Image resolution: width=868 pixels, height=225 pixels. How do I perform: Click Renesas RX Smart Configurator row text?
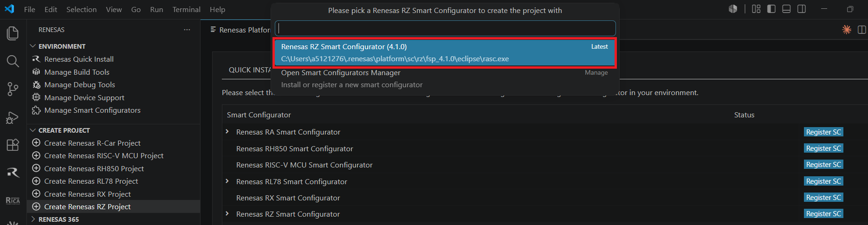[x=288, y=198]
